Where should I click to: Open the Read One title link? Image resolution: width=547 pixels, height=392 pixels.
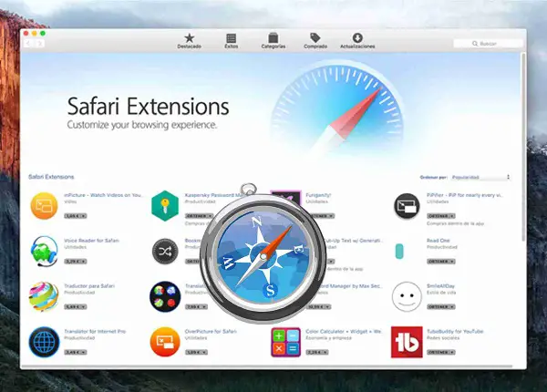[x=439, y=241]
